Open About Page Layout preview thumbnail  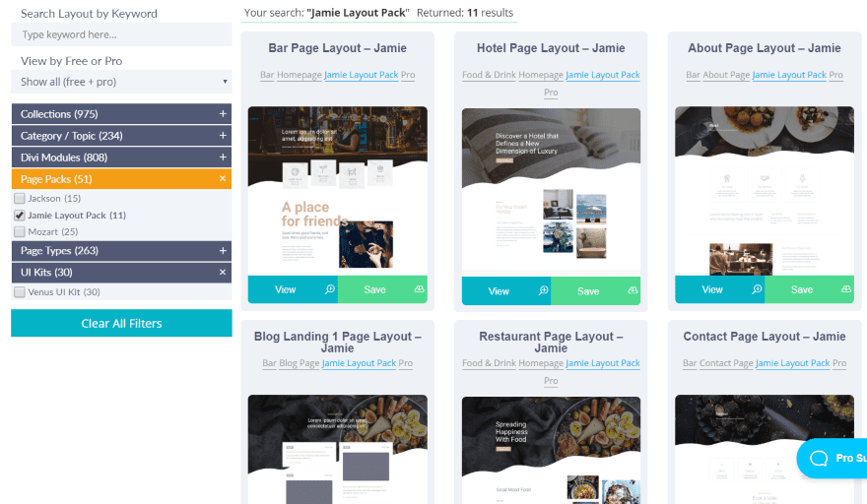pos(765,191)
